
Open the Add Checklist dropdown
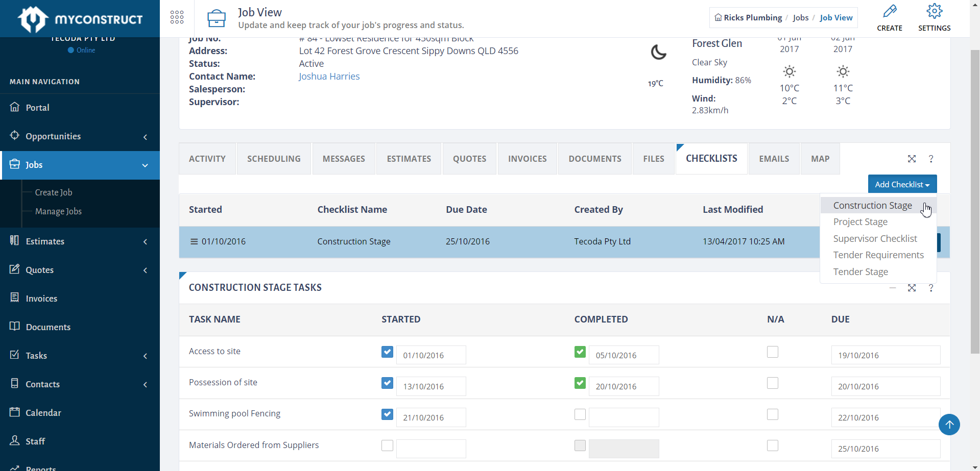click(x=902, y=184)
